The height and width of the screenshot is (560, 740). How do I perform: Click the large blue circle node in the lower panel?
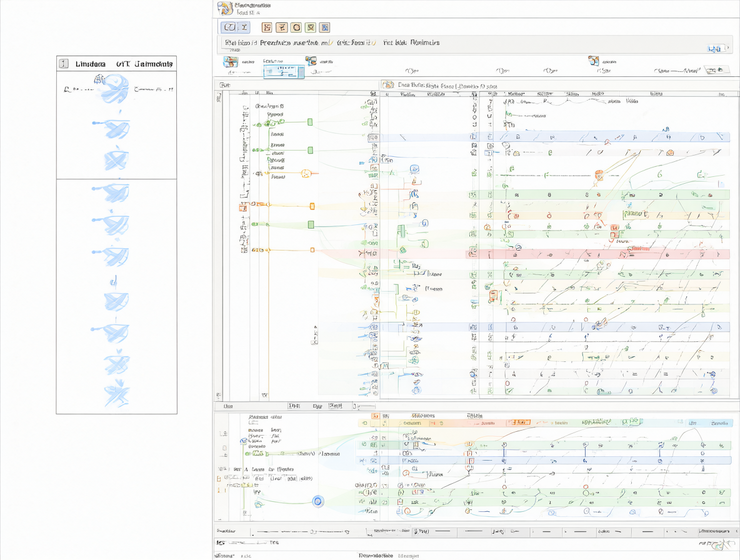point(318,501)
